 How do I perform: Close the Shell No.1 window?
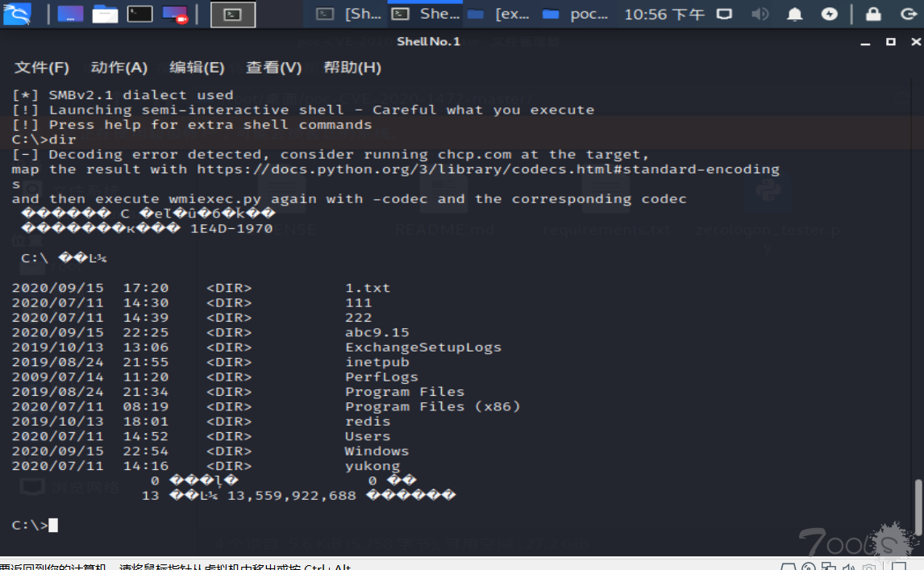916,42
